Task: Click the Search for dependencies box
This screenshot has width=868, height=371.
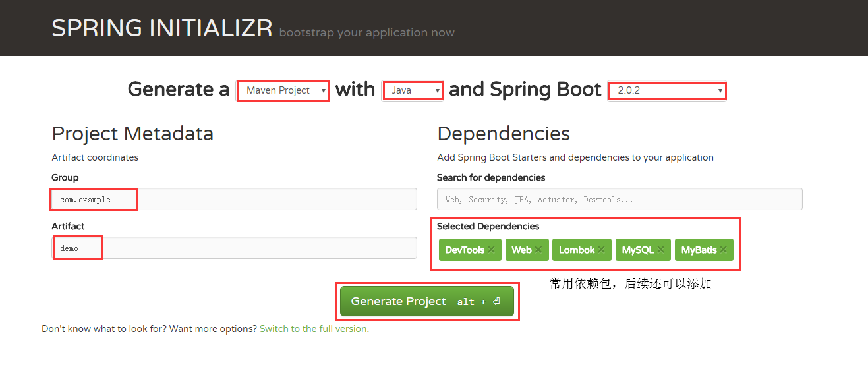Action: 620,199
